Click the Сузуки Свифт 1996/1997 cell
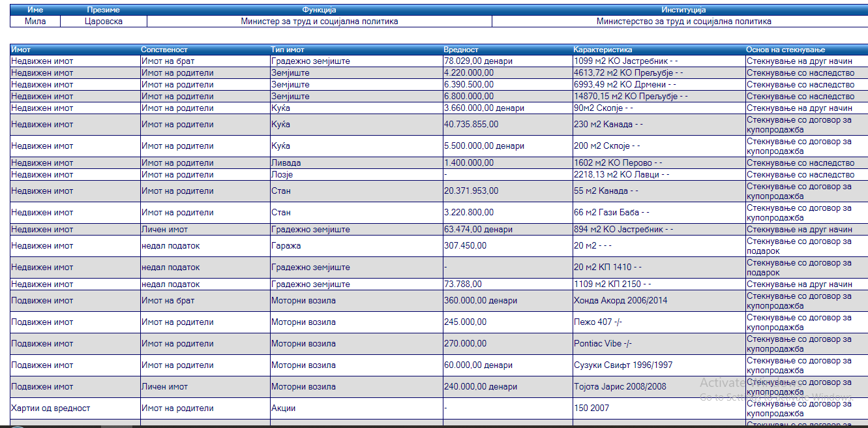The image size is (868, 428). tap(623, 365)
